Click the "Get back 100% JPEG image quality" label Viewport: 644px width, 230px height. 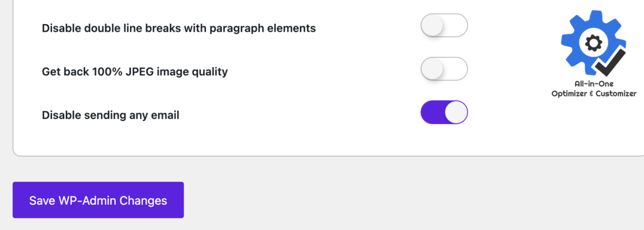click(135, 71)
